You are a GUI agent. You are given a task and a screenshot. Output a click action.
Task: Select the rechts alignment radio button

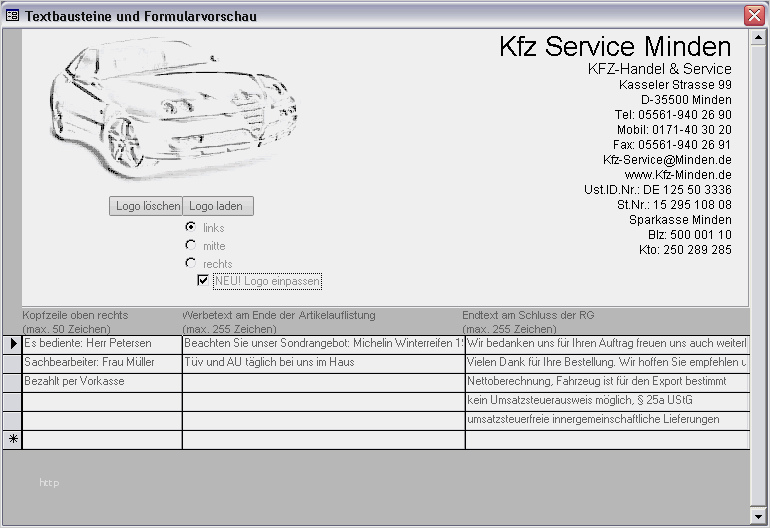(191, 263)
